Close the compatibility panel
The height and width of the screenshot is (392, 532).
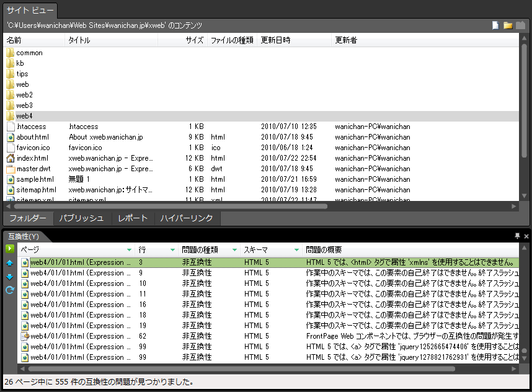(x=526, y=236)
